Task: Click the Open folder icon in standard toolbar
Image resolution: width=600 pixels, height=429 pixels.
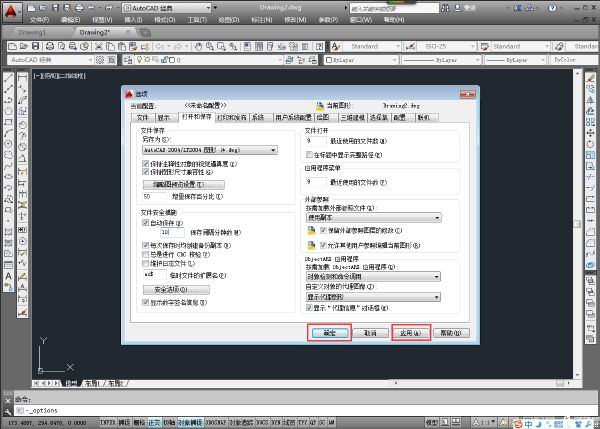Action: click(x=24, y=46)
